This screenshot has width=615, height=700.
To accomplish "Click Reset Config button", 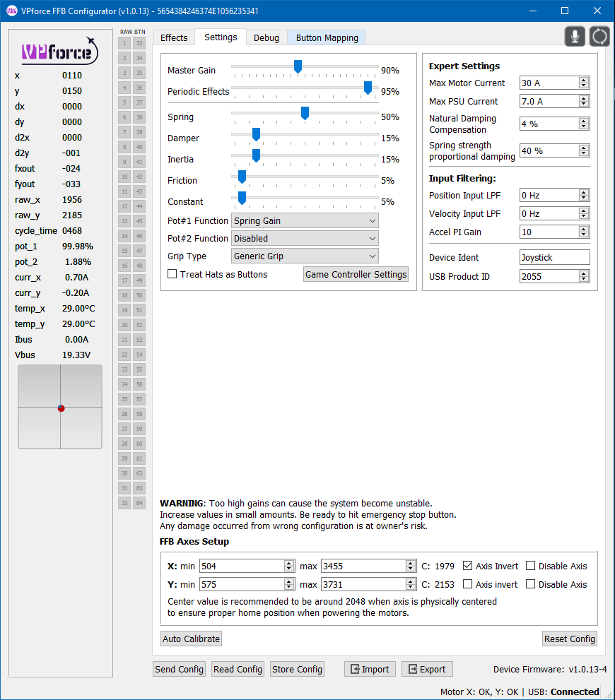I will coord(570,639).
